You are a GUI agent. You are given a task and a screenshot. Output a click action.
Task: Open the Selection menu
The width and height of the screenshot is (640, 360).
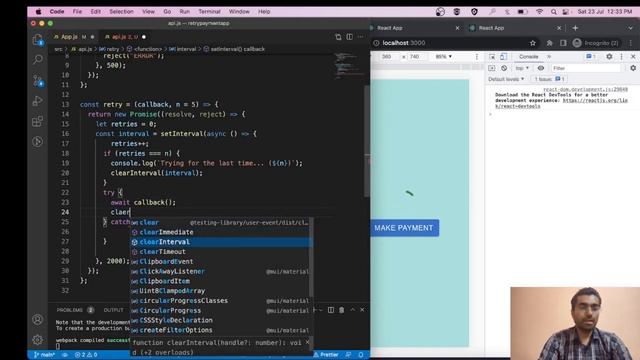click(121, 12)
